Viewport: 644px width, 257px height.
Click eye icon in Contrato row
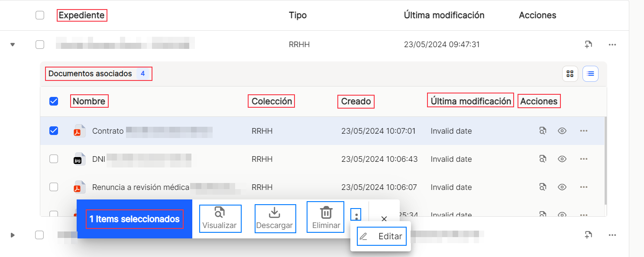pos(562,131)
